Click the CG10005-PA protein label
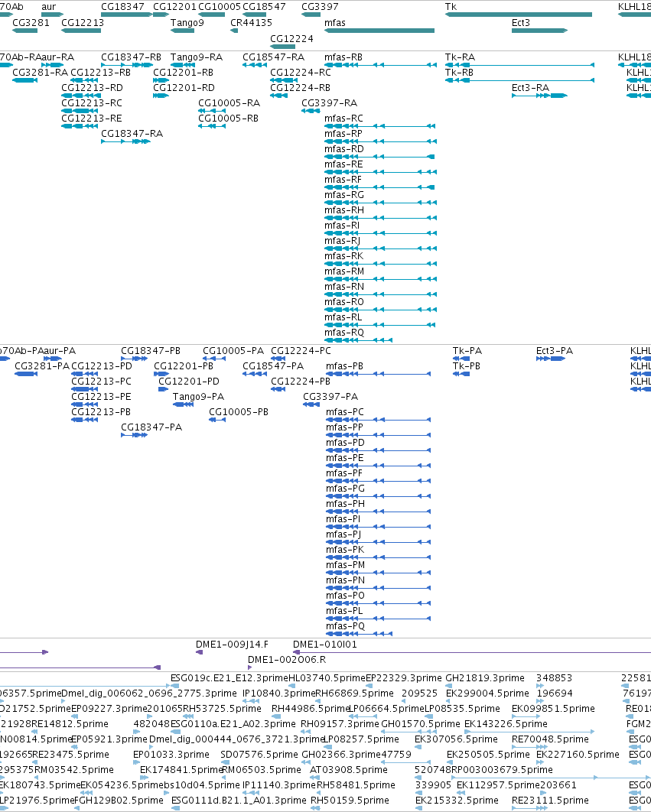 click(x=233, y=351)
